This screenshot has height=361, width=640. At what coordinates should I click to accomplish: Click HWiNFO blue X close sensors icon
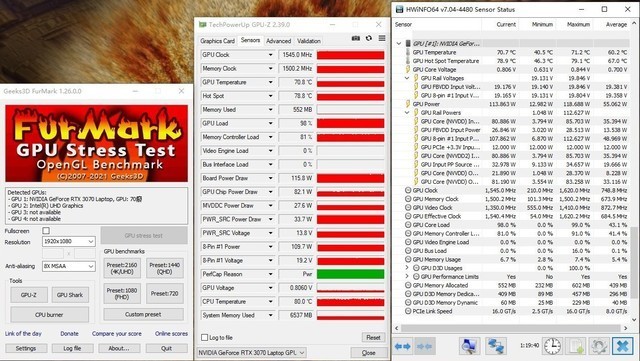point(622,346)
